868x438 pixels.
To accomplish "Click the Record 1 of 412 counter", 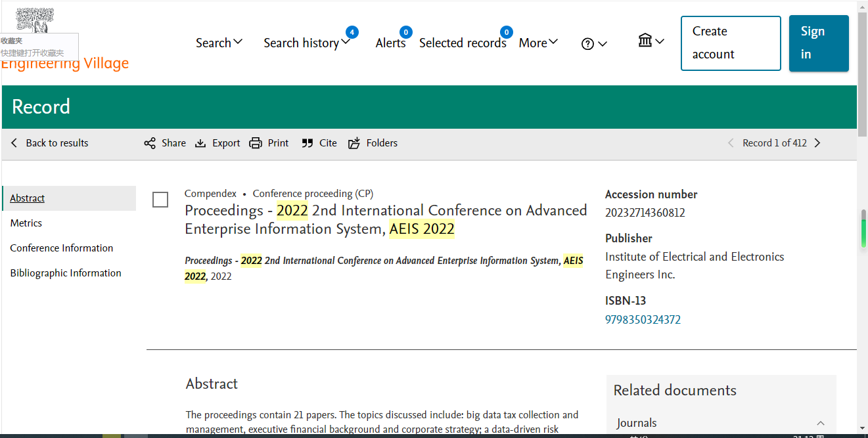I will tap(775, 143).
